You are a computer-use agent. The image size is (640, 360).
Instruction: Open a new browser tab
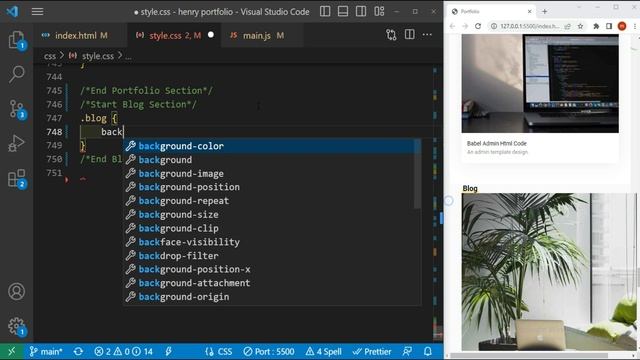click(544, 11)
